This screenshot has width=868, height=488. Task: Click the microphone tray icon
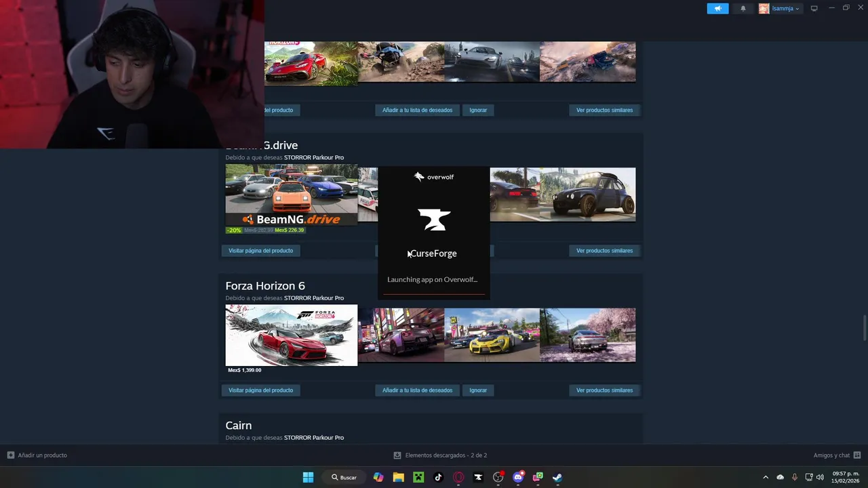(x=795, y=477)
